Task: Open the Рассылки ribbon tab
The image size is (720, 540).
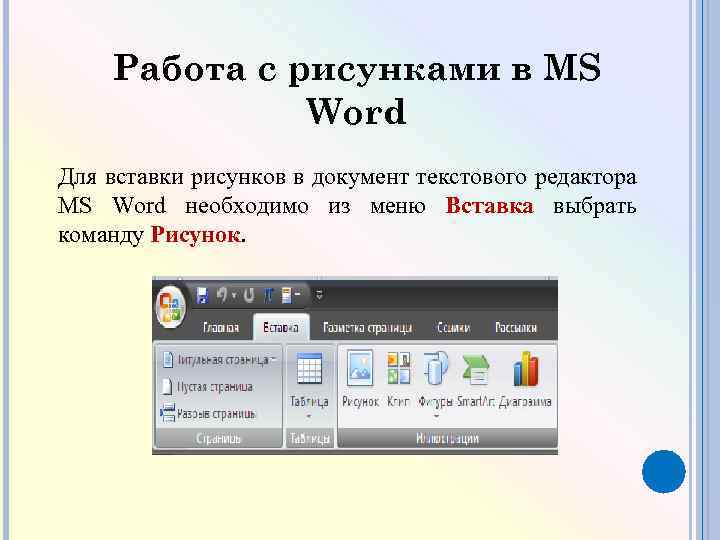Action: [516, 327]
